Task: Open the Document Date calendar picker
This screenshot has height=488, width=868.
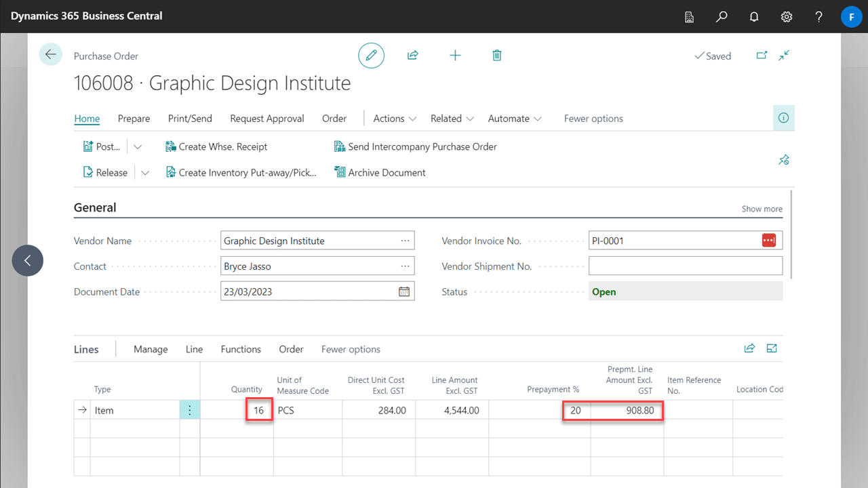Action: pyautogui.click(x=404, y=292)
